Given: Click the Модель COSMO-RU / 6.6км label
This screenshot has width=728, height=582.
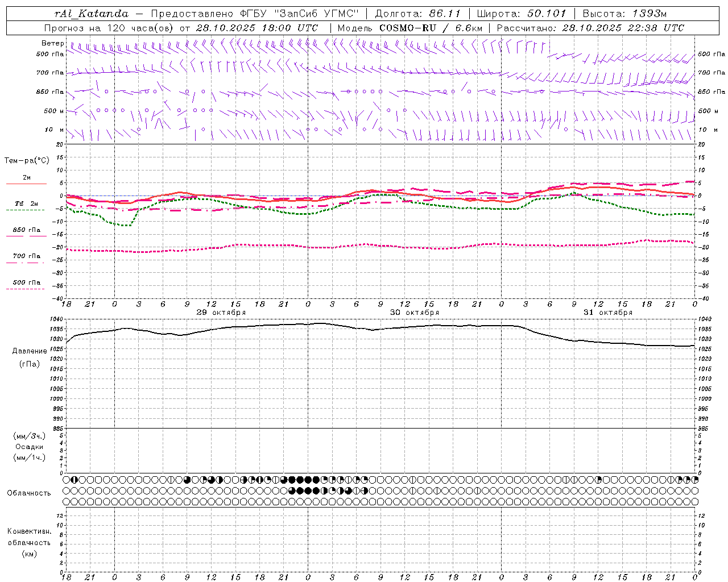Looking at the screenshot, I should click(x=409, y=28).
